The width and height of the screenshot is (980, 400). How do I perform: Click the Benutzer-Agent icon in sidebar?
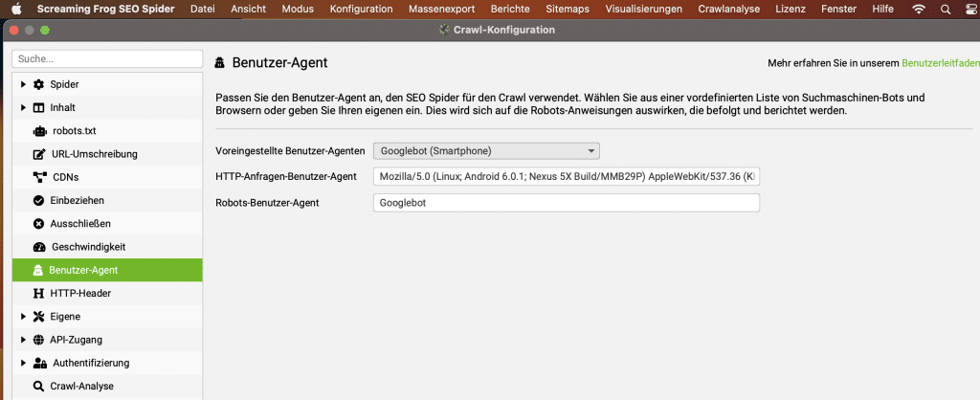click(x=37, y=270)
